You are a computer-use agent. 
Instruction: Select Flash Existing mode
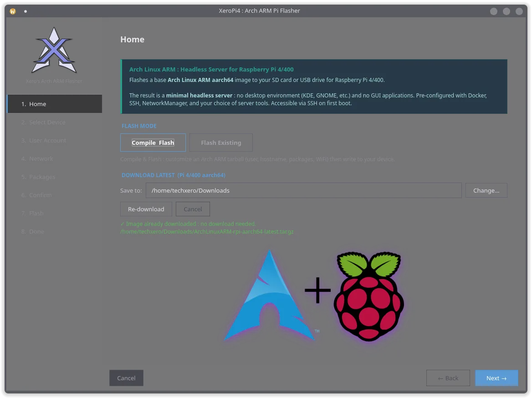221,143
